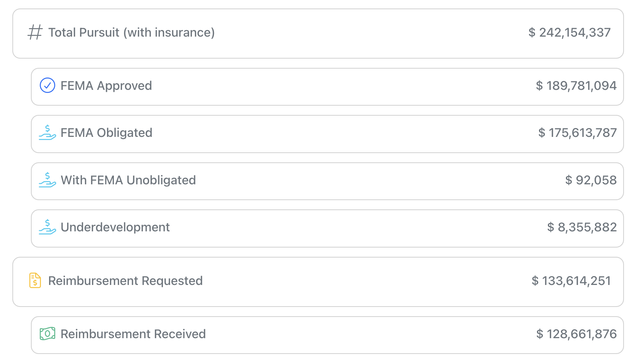Click the yellow invoice icon on Reimbursement Requested
634x364 pixels.
(x=35, y=281)
